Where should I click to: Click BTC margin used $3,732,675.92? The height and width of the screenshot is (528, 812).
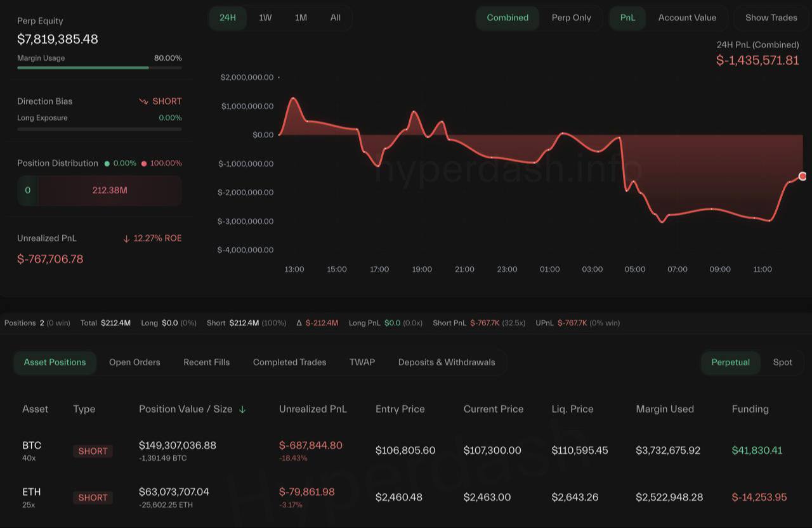[x=668, y=451]
